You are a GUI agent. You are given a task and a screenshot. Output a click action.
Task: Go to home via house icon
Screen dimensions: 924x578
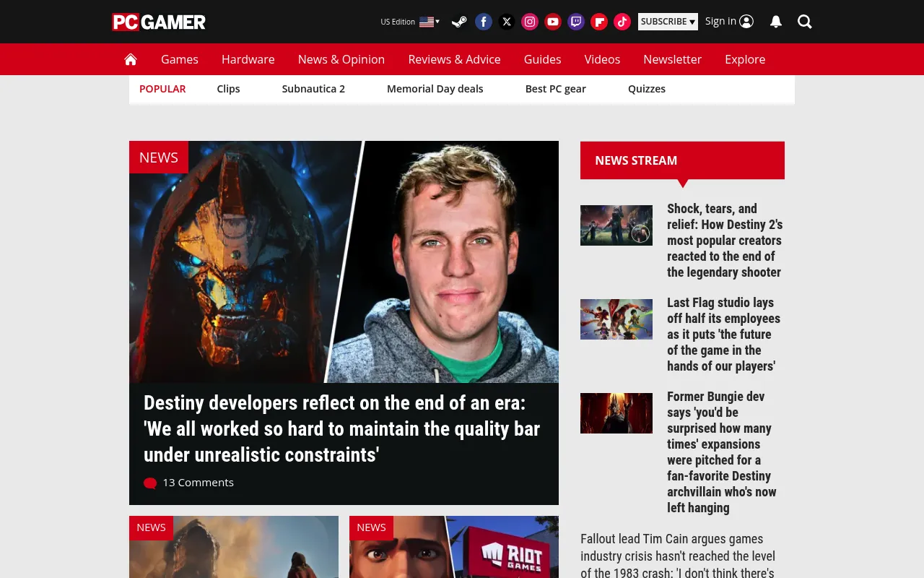131,59
